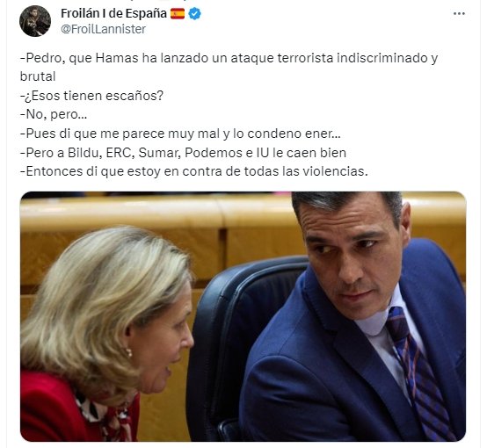Click the wooden bench background of the photo

(x=156, y=217)
